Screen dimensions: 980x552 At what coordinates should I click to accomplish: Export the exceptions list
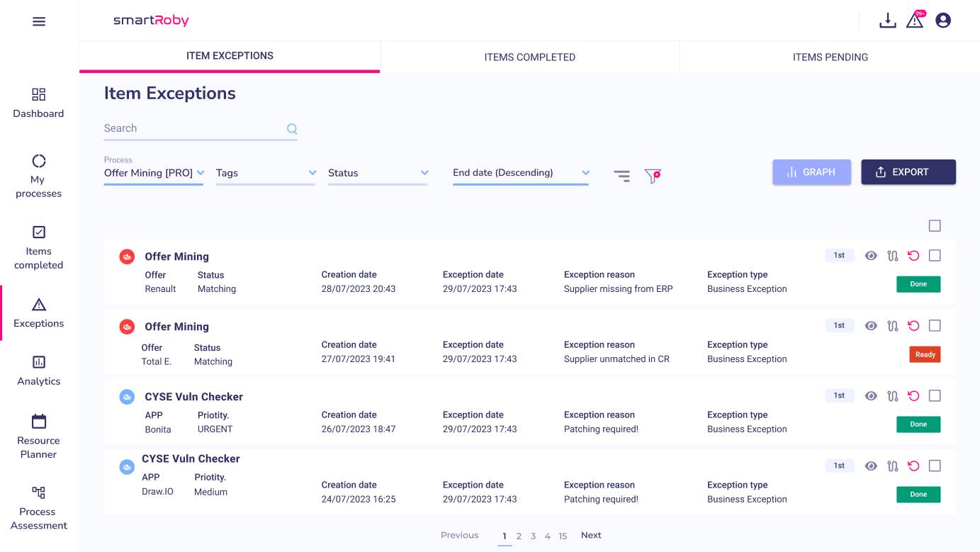pyautogui.click(x=908, y=171)
